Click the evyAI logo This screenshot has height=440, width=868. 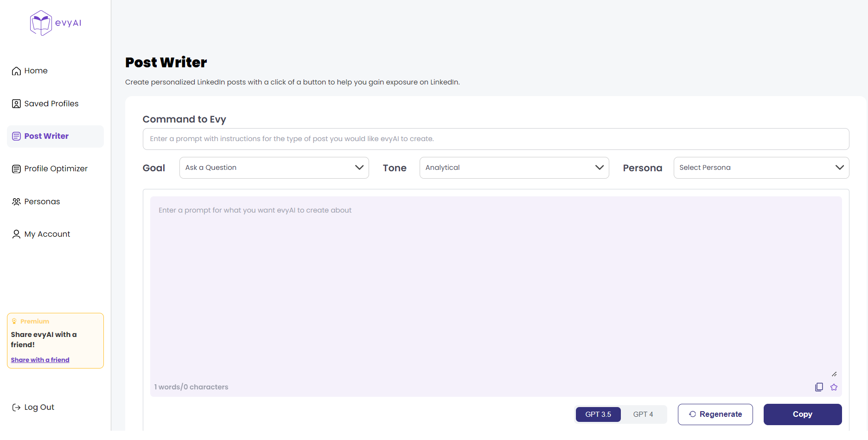pyautogui.click(x=54, y=23)
